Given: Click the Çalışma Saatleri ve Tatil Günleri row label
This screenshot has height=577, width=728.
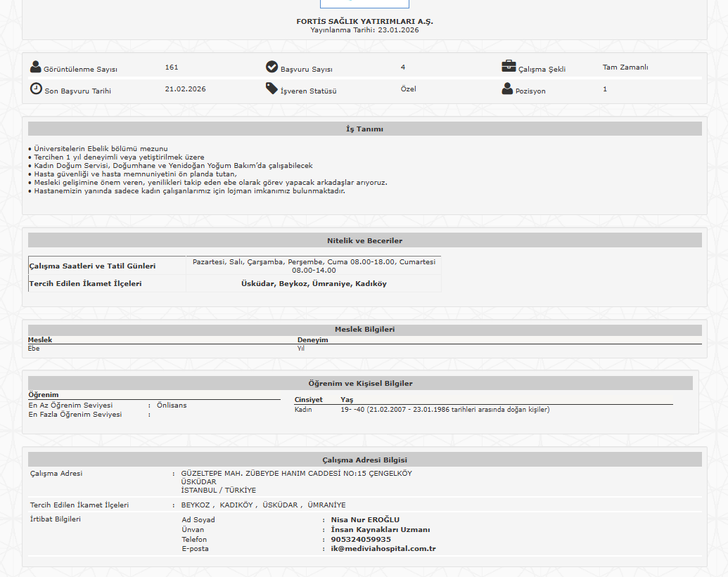Looking at the screenshot, I should (92, 266).
